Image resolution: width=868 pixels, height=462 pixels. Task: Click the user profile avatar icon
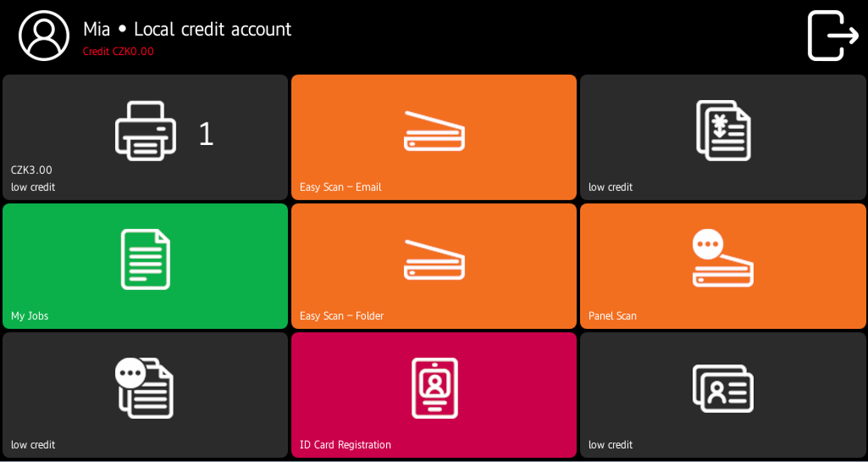tap(44, 36)
